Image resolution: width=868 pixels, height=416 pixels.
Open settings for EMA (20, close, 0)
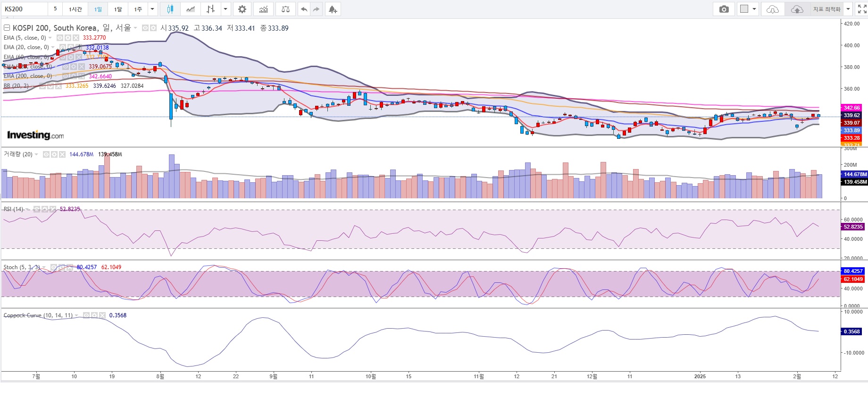[x=71, y=47]
